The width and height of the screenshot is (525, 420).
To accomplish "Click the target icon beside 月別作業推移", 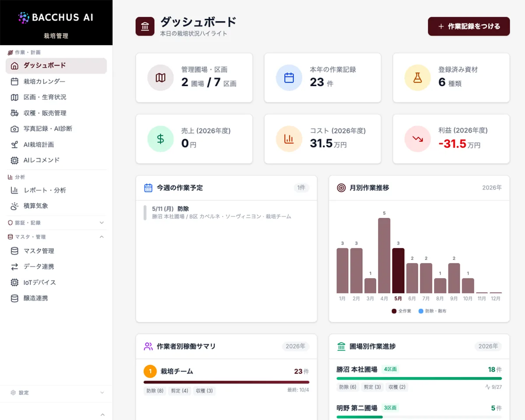I will (341, 188).
